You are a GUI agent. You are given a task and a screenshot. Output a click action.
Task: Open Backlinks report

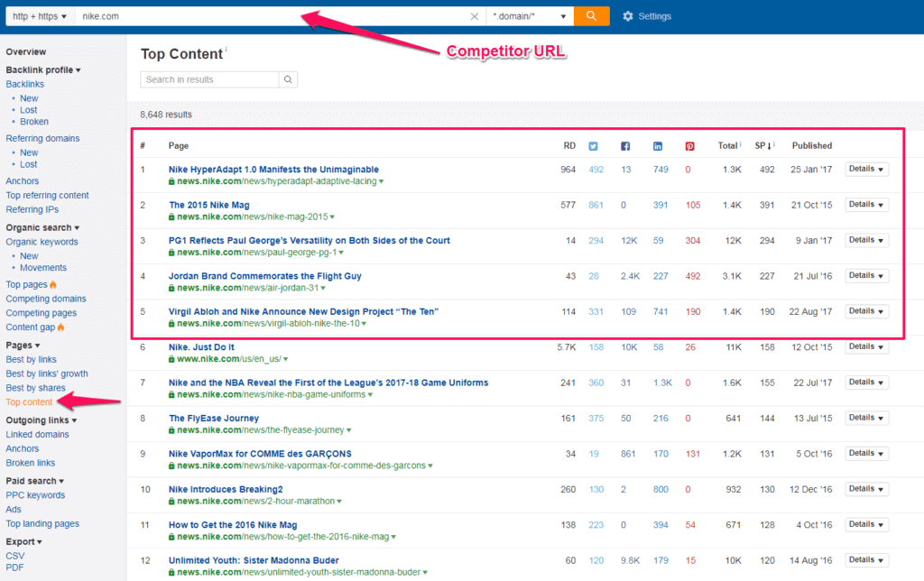24,84
